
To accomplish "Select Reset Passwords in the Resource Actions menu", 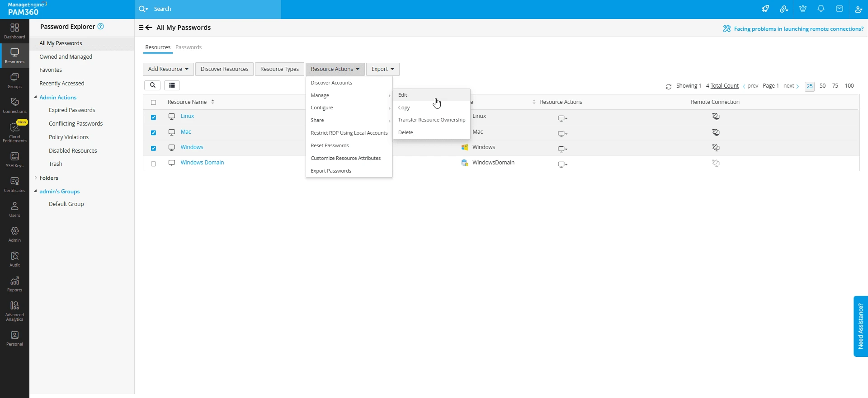I will click(330, 145).
